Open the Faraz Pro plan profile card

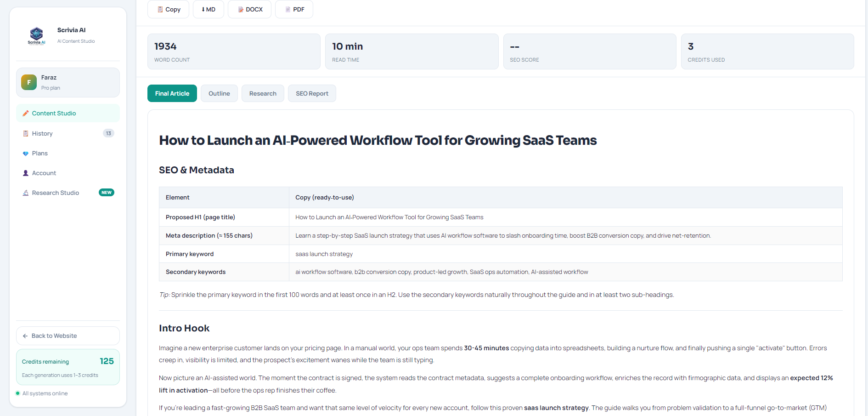coord(68,83)
